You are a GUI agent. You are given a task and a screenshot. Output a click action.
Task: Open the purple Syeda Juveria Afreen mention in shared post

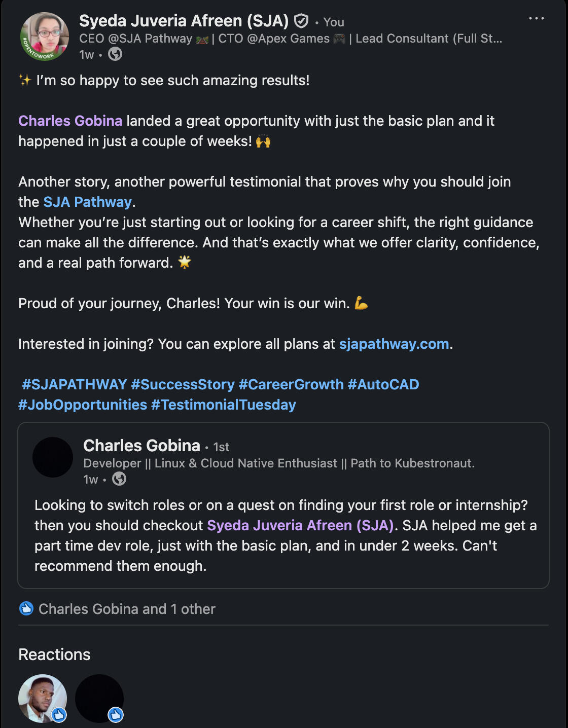(300, 526)
